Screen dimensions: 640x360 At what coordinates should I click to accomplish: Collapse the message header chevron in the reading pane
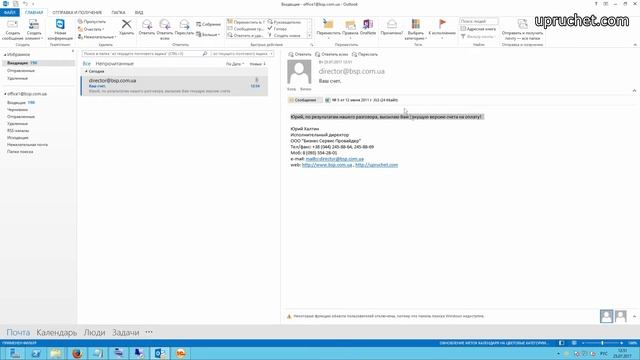[x=634, y=91]
